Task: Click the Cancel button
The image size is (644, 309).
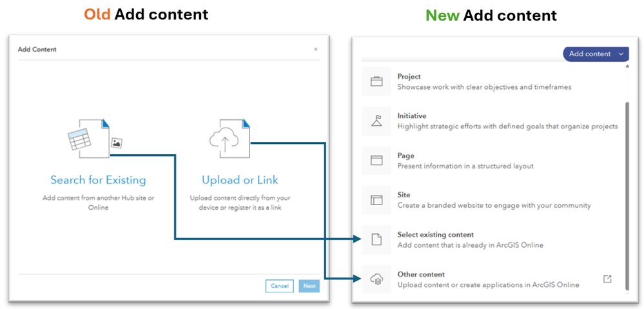Action: point(280,286)
